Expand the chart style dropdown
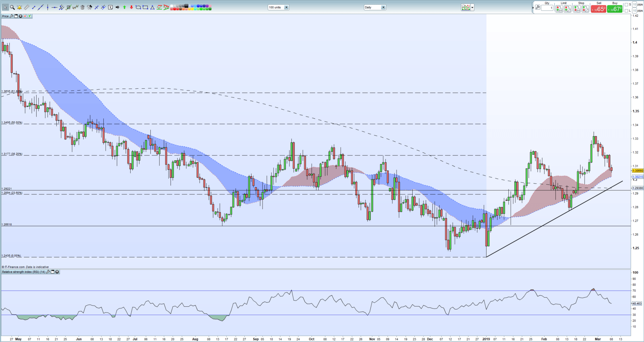 pyautogui.click(x=472, y=7)
